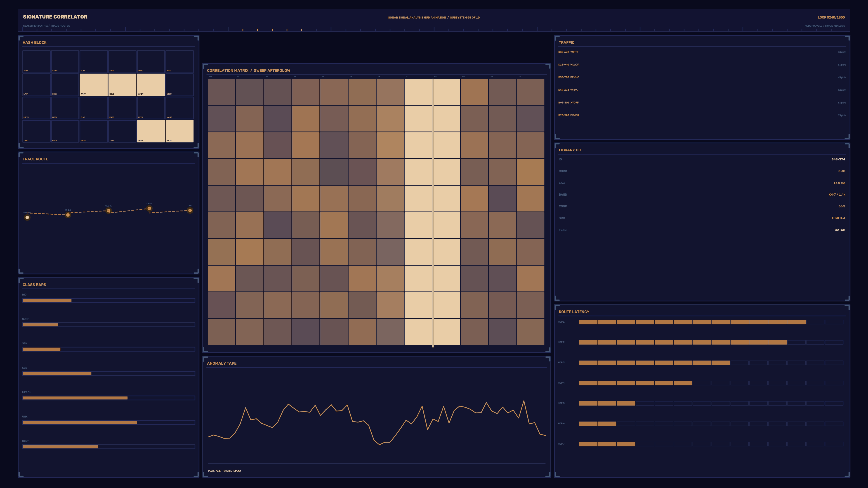Click the HOP 3 latency bar
The height and width of the screenshot is (488, 868).
(x=711, y=363)
